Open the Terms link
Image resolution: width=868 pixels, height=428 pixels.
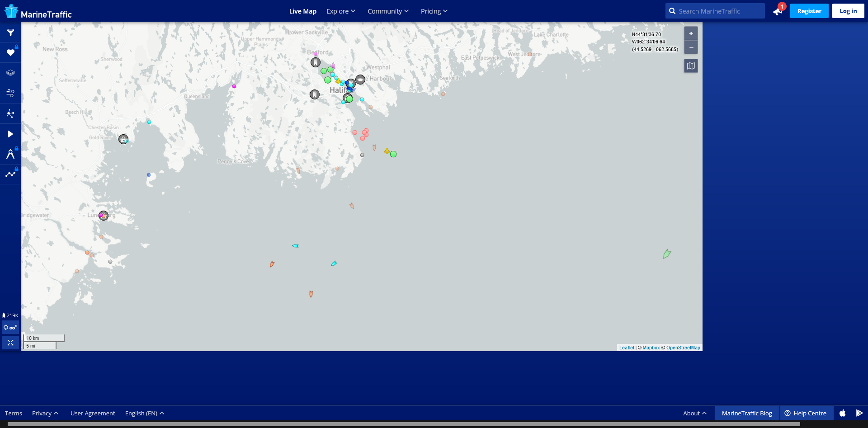pos(14,413)
